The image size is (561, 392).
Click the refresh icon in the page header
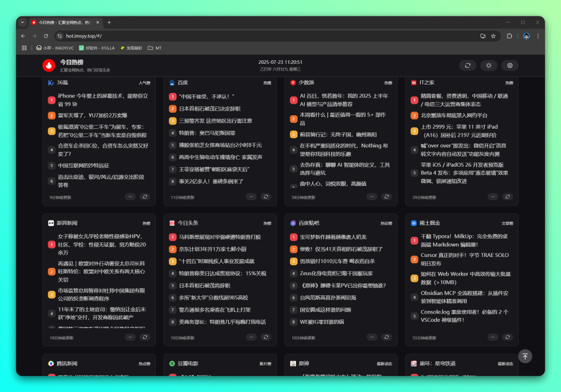468,65
